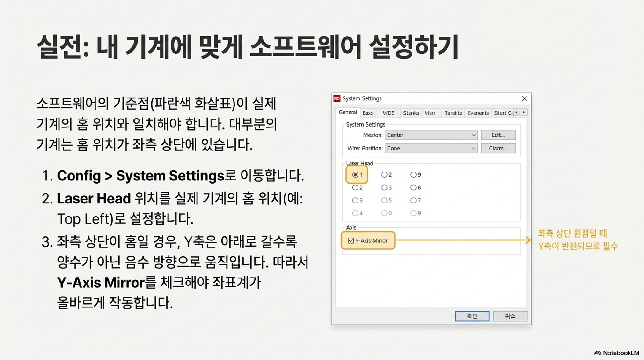
Task: Select Laser Head radio option 6
Action: [x=413, y=188]
